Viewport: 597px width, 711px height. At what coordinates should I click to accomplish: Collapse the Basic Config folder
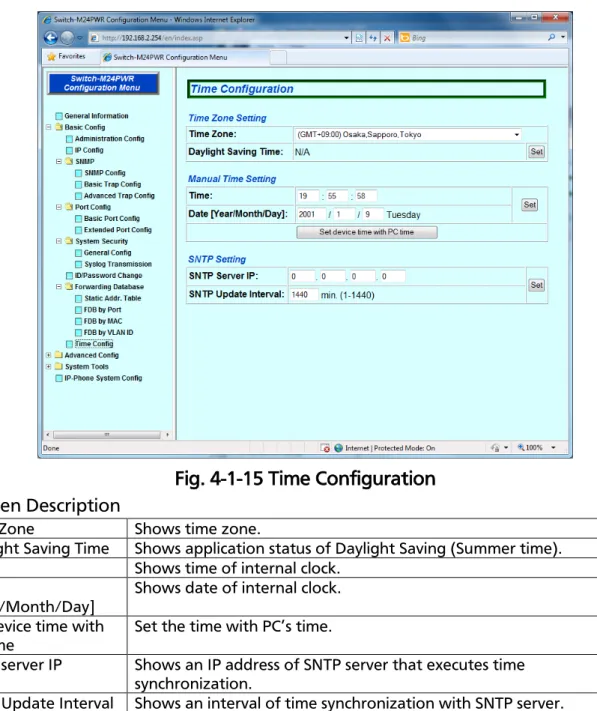(49, 127)
